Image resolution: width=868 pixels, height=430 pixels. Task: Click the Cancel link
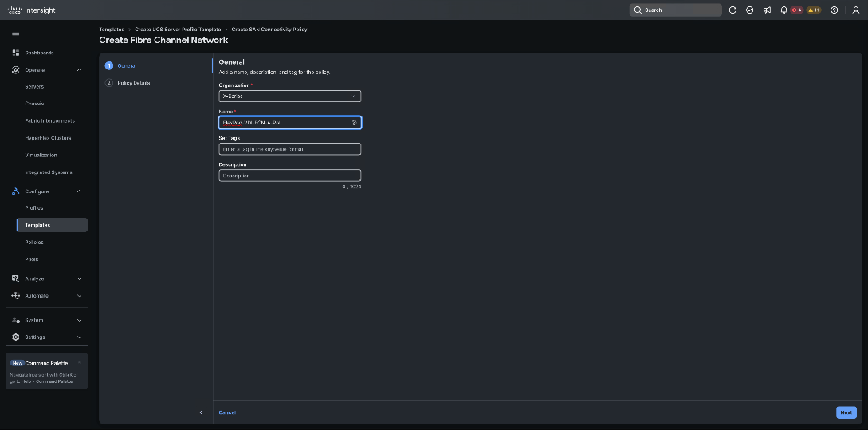click(227, 412)
